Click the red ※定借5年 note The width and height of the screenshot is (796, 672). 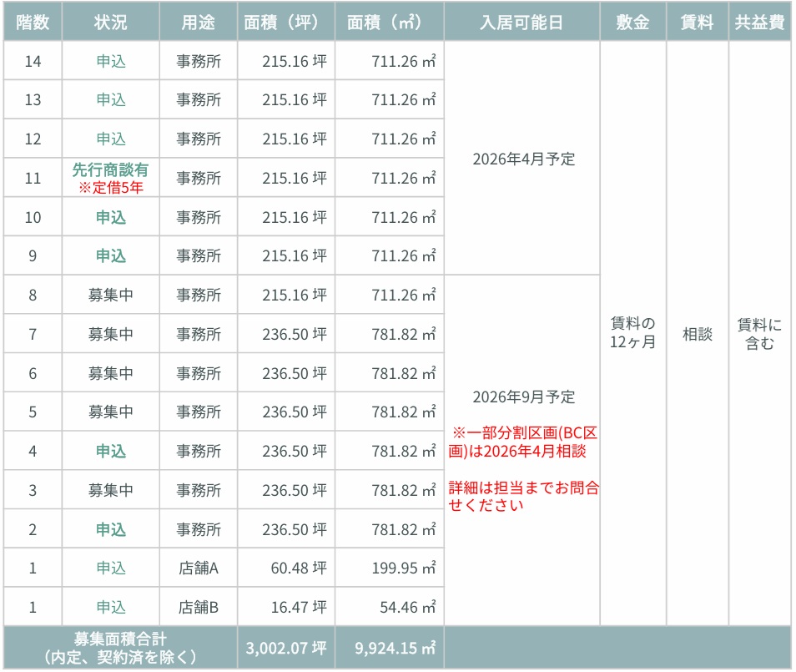click(x=111, y=188)
